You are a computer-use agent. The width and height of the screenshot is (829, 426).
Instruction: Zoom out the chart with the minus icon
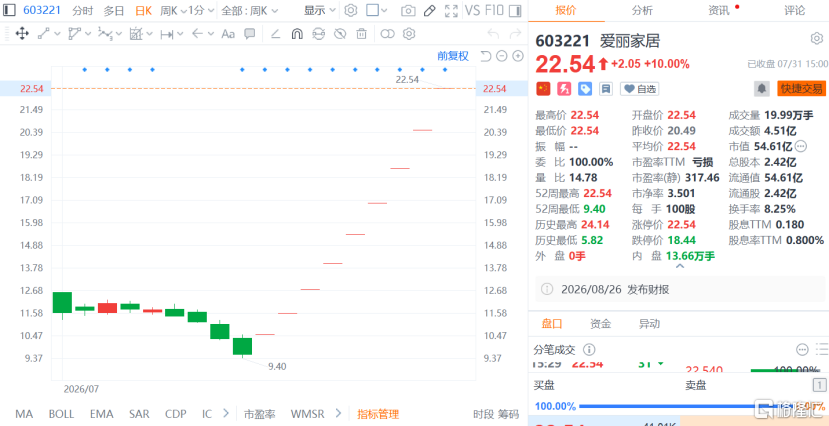click(502, 56)
